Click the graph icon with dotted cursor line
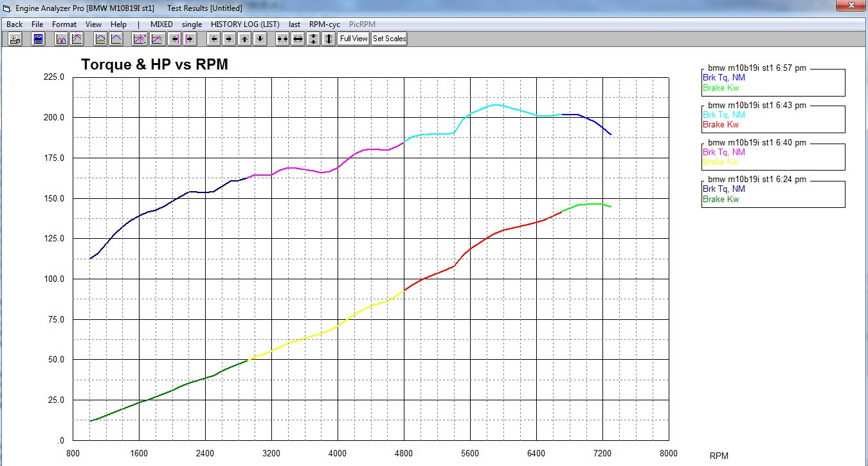The height and width of the screenshot is (466, 868). point(140,39)
